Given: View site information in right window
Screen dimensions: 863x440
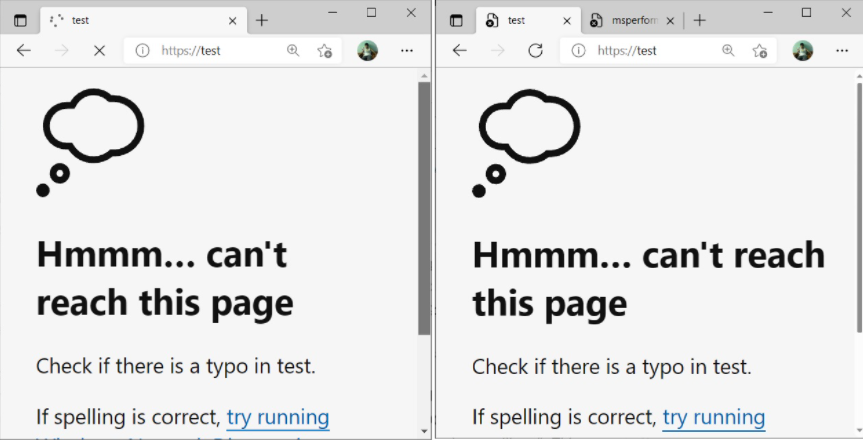Looking at the screenshot, I should coord(578,51).
